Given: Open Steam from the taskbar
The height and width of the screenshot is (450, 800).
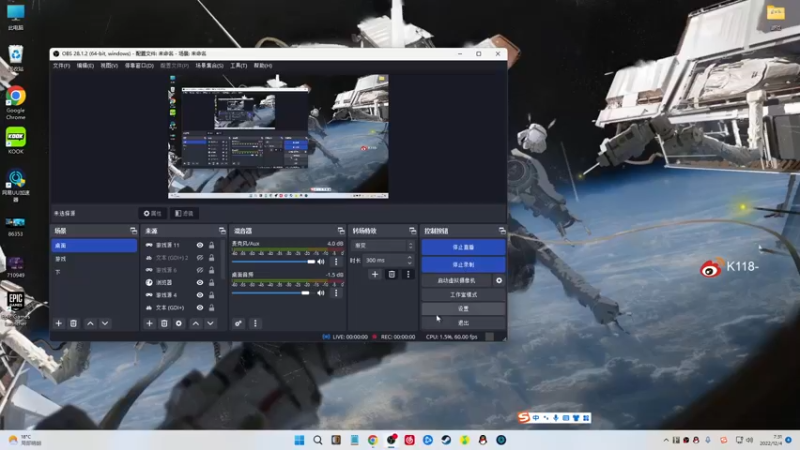Looking at the screenshot, I should pyautogui.click(x=446, y=440).
